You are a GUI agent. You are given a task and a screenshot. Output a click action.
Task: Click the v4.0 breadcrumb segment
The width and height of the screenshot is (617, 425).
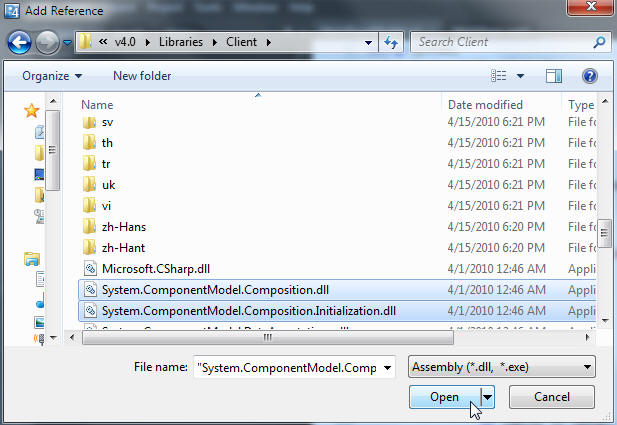coord(125,42)
